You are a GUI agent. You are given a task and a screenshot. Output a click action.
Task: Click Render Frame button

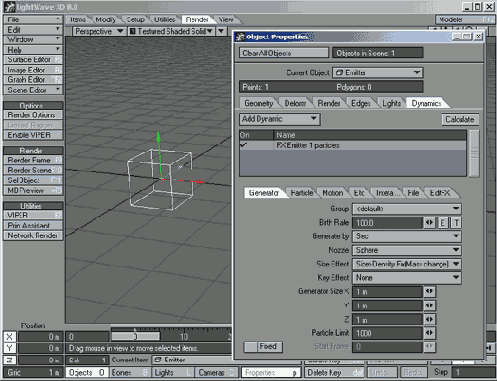(33, 160)
